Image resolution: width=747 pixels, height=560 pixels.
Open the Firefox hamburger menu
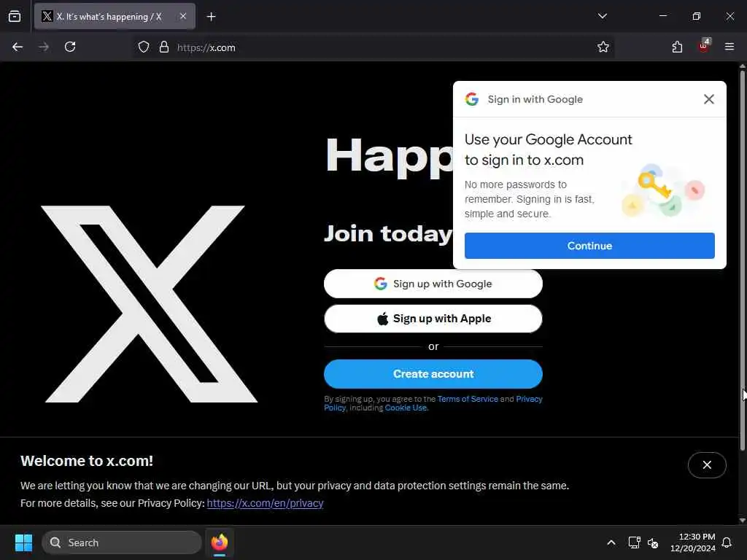(729, 47)
